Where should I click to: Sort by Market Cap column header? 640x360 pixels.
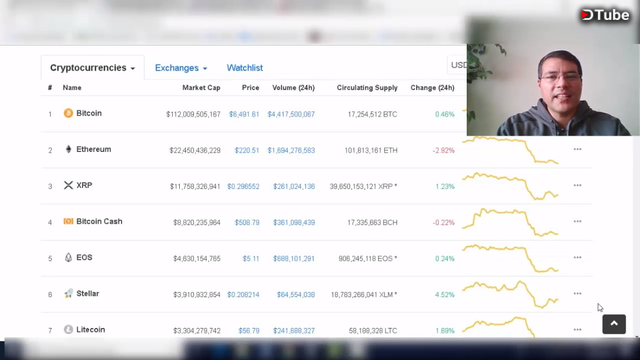tap(201, 88)
